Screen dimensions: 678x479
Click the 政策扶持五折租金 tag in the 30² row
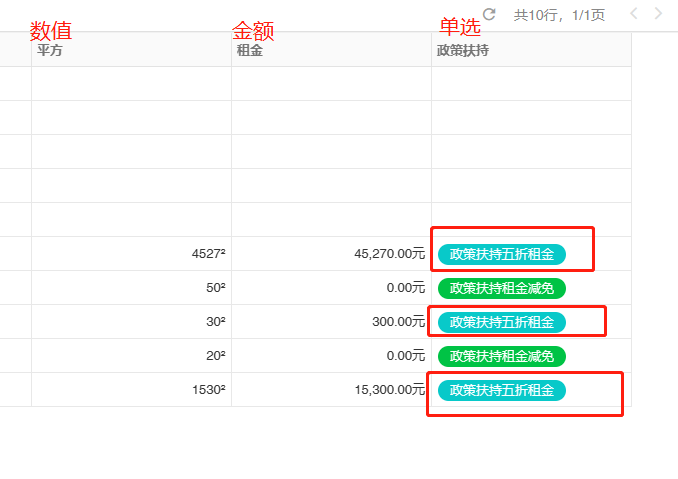pos(501,322)
